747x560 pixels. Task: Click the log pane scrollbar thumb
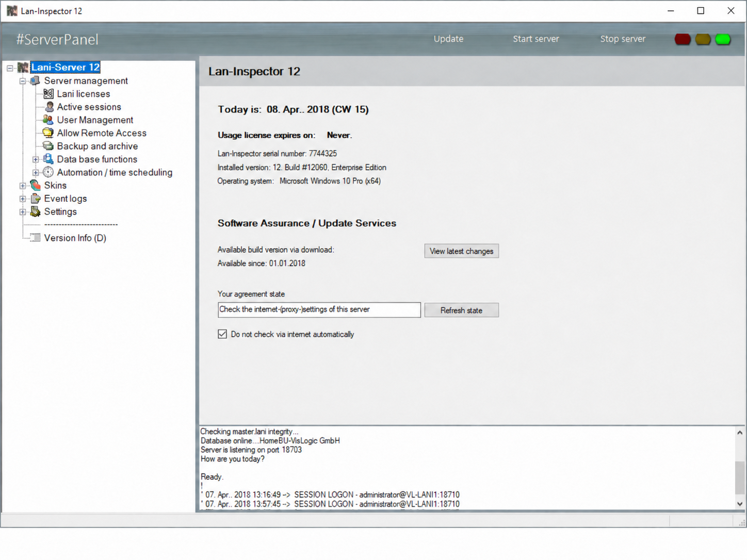coord(740,477)
